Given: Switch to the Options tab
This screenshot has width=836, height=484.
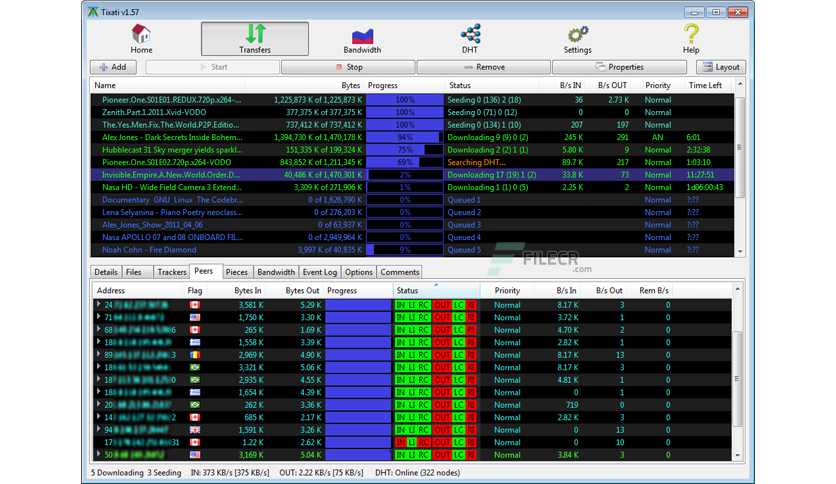Looking at the screenshot, I should (x=358, y=272).
